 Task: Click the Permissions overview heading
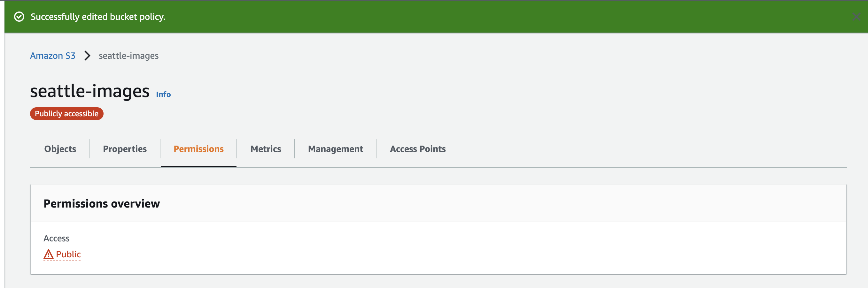click(x=101, y=204)
